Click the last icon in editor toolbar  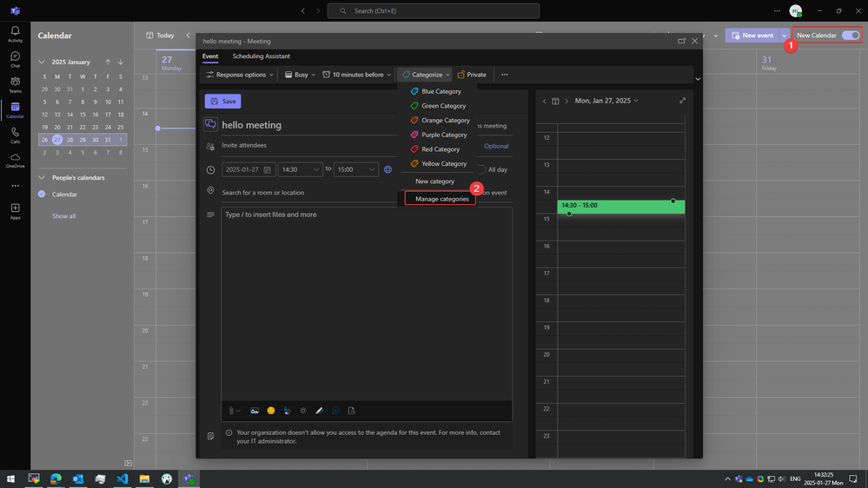(x=352, y=411)
